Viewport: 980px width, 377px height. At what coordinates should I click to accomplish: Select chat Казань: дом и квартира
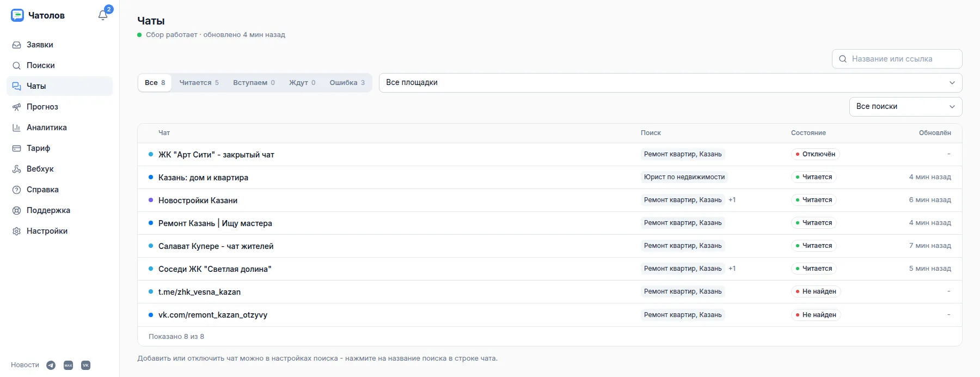pyautogui.click(x=203, y=178)
